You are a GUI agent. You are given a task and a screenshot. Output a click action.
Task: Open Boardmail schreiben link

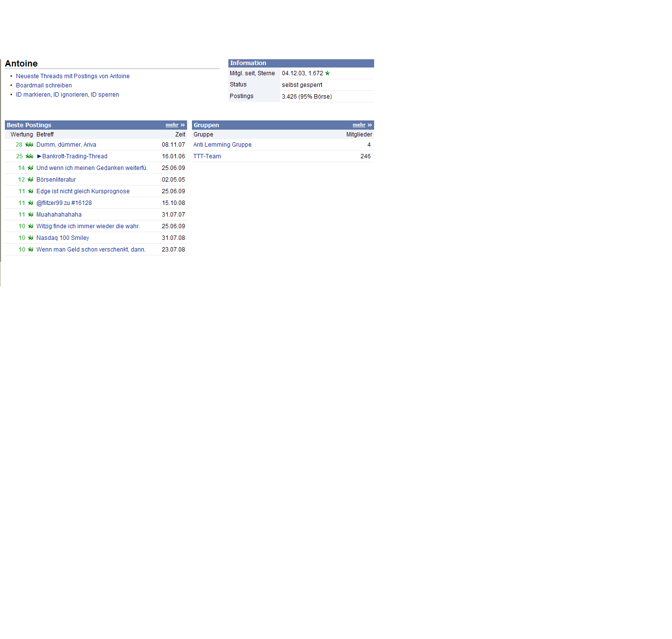click(x=44, y=85)
